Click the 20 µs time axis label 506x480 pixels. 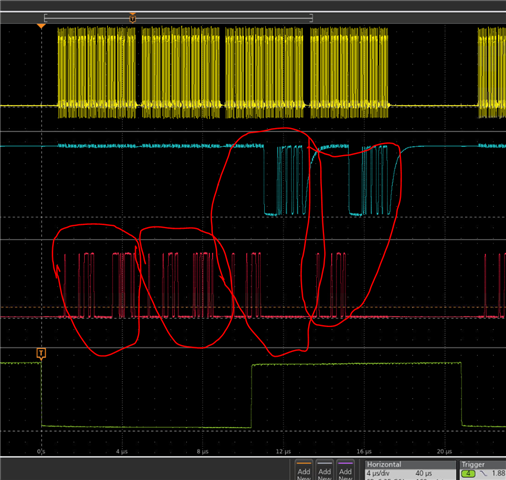pyautogui.click(x=444, y=451)
